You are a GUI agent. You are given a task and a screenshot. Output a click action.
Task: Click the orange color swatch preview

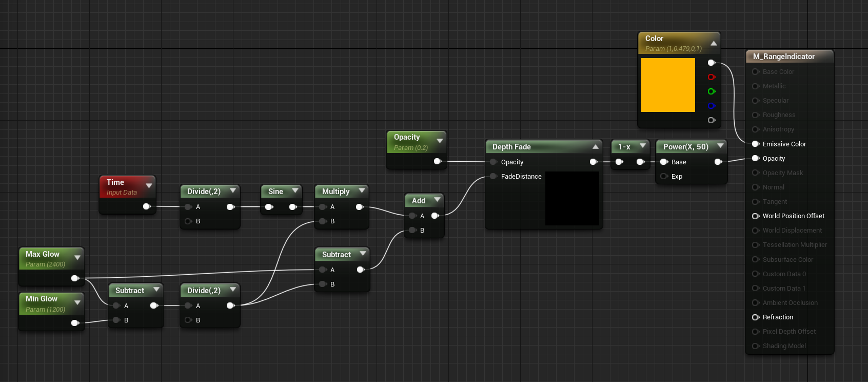[668, 85]
